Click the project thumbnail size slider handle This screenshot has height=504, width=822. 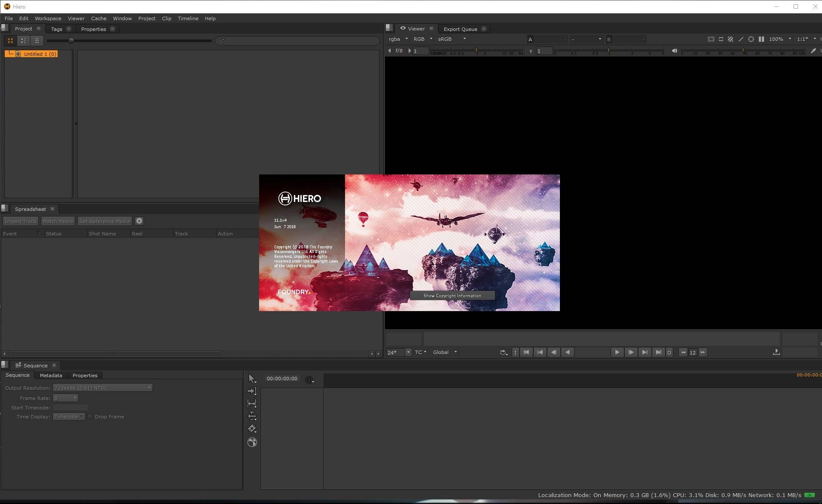(71, 41)
